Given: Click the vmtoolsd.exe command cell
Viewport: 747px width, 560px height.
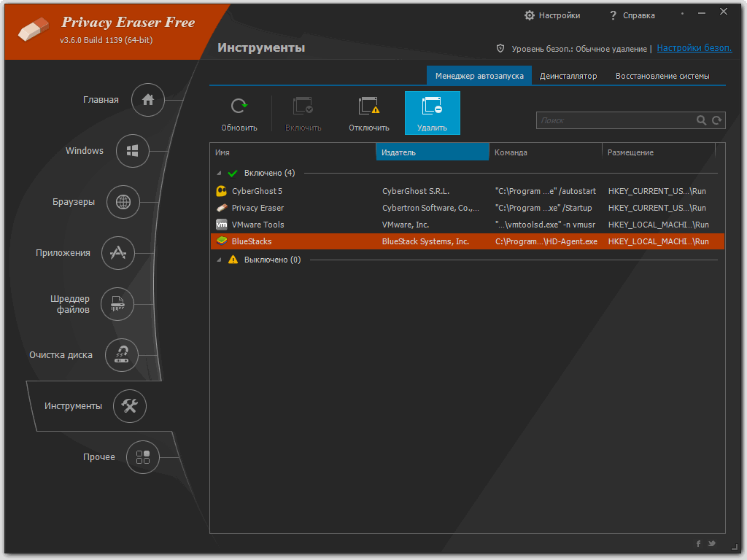Looking at the screenshot, I should tap(545, 225).
